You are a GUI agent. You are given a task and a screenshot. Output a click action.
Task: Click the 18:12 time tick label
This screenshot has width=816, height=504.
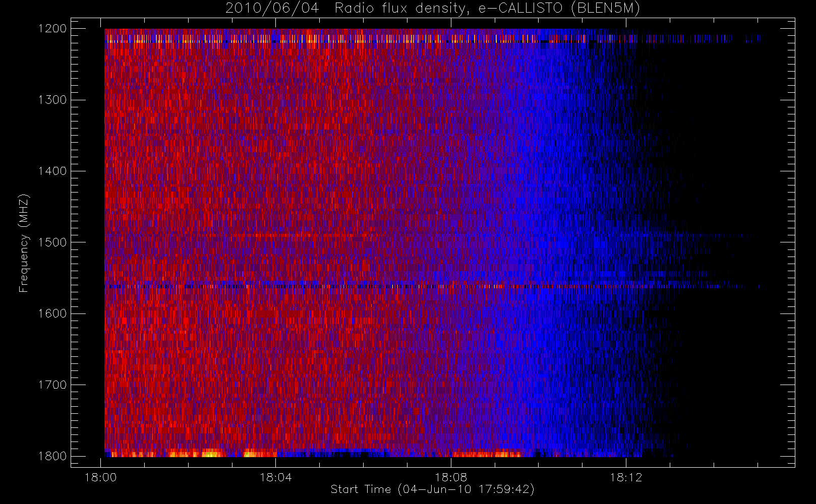[x=626, y=477]
